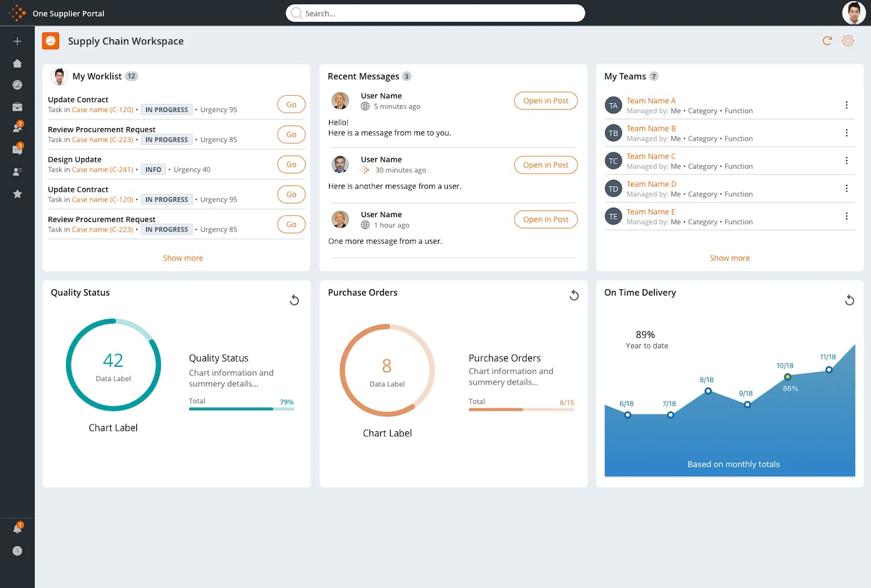Image resolution: width=871 pixels, height=588 pixels.
Task: Click the TD team avatar badge
Action: tap(613, 189)
